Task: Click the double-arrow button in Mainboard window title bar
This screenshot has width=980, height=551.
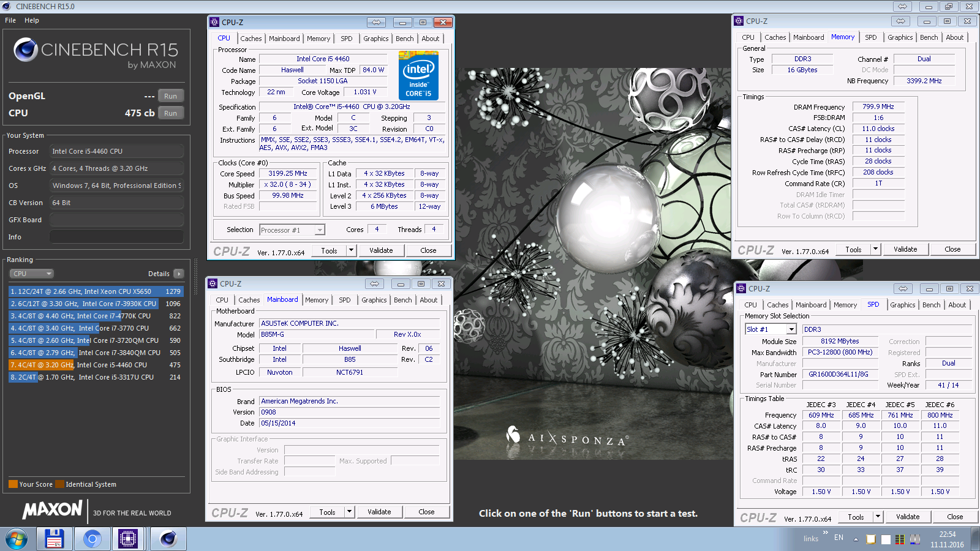Action: click(x=374, y=283)
